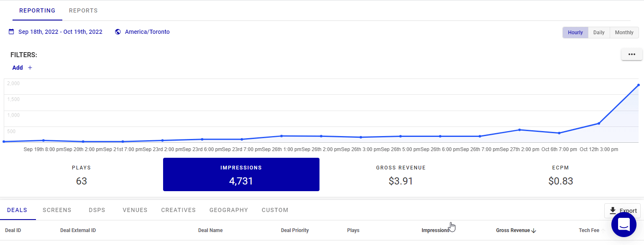Sort table by Impressions column
The image size is (644, 245).
click(x=435, y=230)
